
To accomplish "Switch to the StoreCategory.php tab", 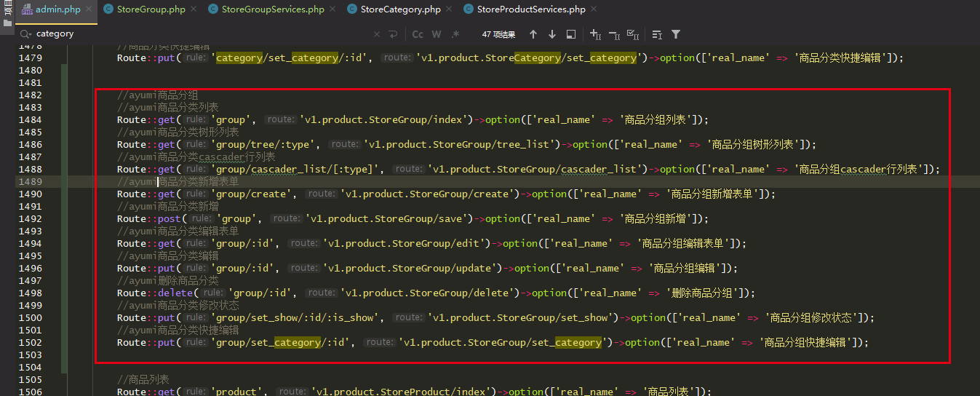I will pyautogui.click(x=400, y=9).
